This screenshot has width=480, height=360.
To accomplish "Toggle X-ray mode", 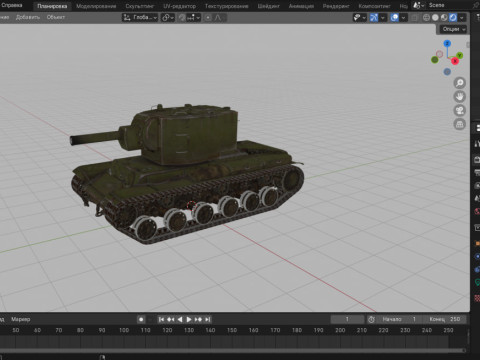I will tap(414, 17).
